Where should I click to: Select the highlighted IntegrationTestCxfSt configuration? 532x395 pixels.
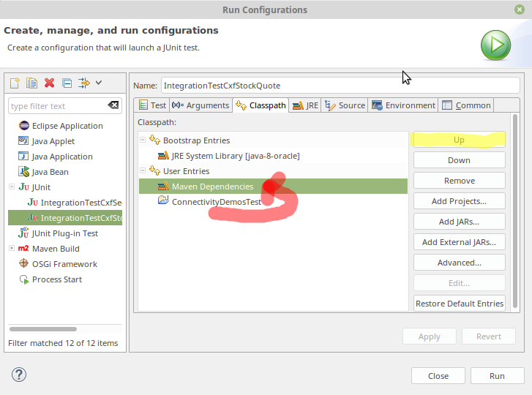65,218
